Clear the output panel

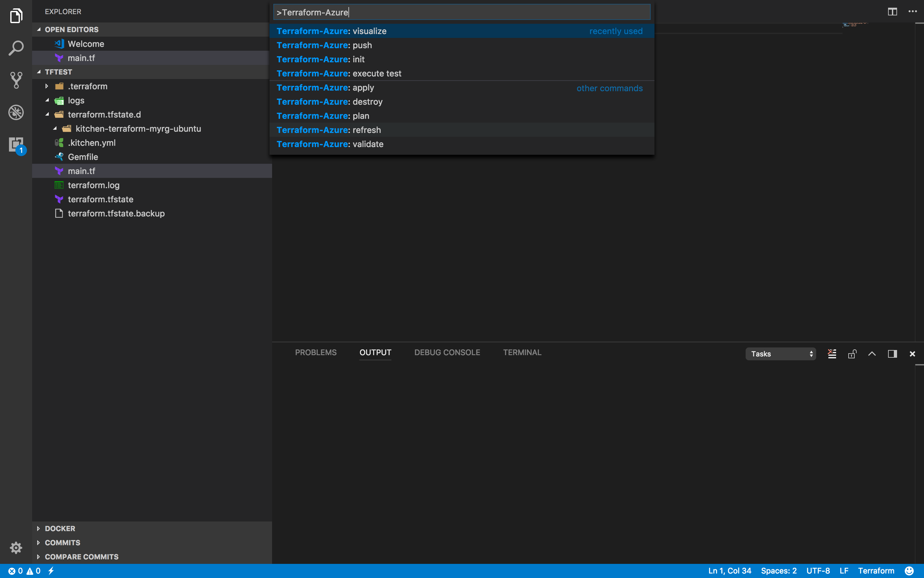pyautogui.click(x=832, y=354)
